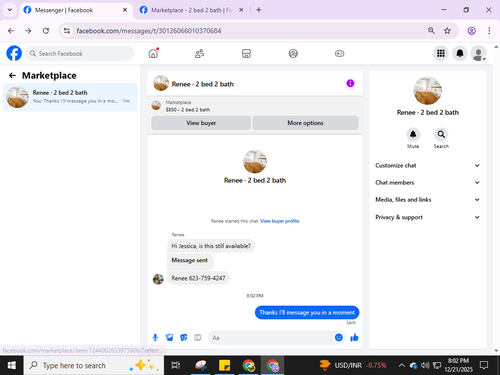
Task: Send a thumbs-up like
Action: coord(354,337)
